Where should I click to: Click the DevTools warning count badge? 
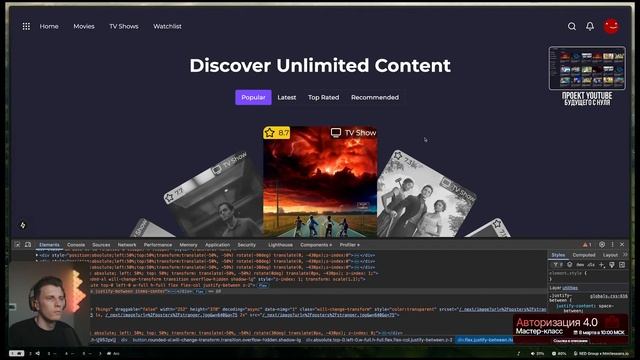click(x=587, y=244)
